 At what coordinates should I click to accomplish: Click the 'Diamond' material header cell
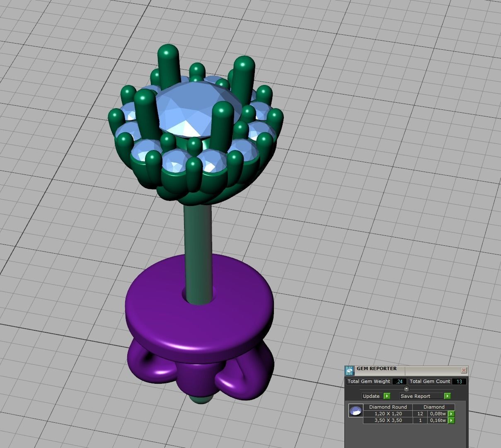[x=434, y=407]
